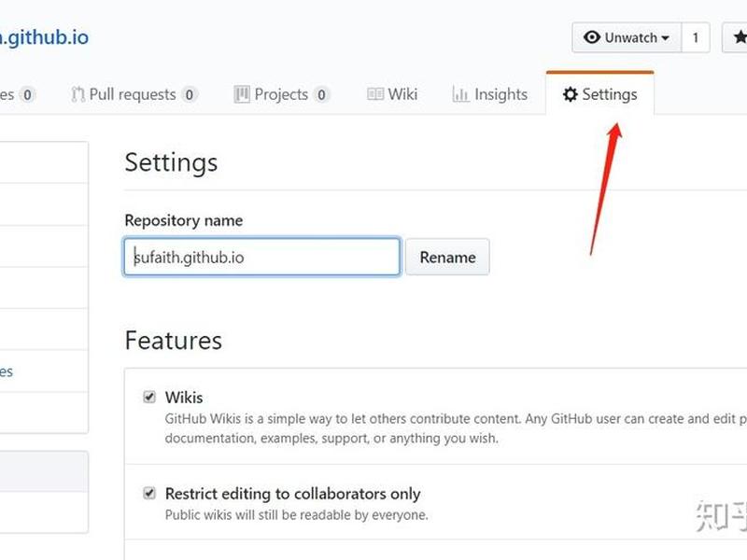Screen dimensions: 747x560
Task: Click the Rename button
Action: 447,258
